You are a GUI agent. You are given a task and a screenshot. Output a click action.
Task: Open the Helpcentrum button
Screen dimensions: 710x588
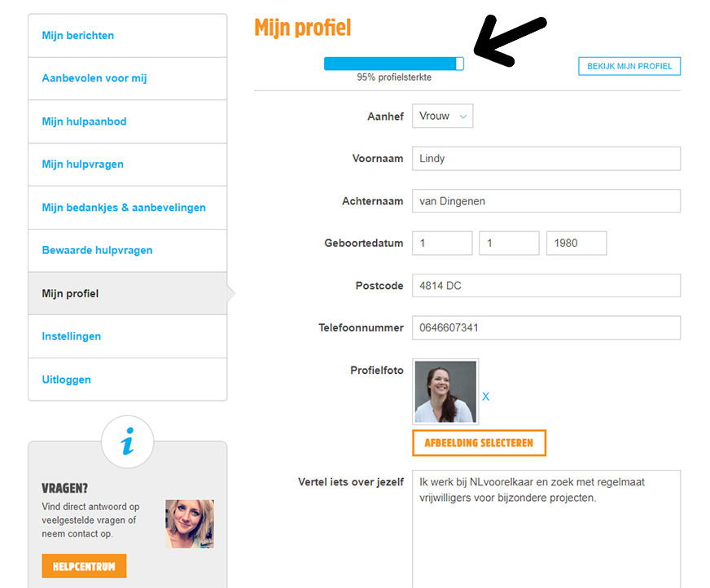84,566
